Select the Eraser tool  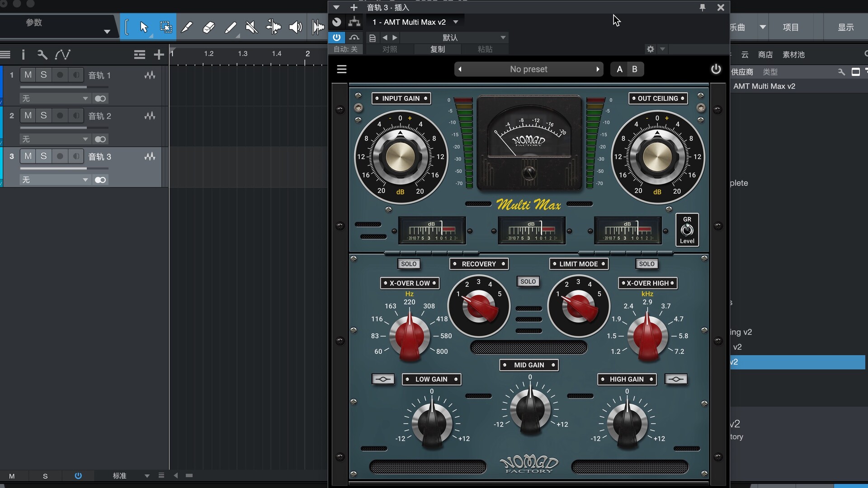[x=208, y=28]
